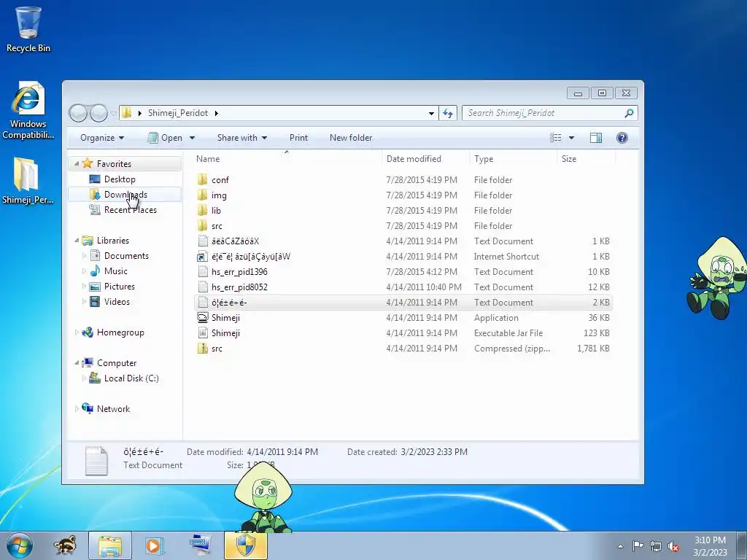Expand the Homegroup tree node

[x=77, y=332]
